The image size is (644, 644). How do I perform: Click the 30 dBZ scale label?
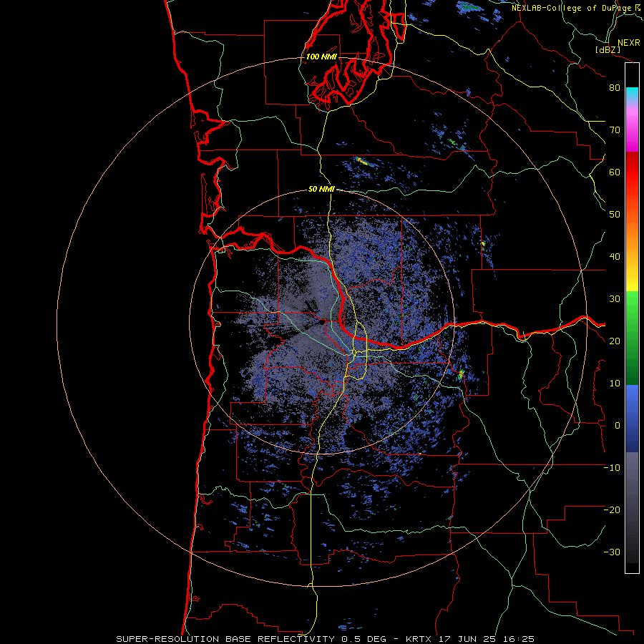click(615, 299)
